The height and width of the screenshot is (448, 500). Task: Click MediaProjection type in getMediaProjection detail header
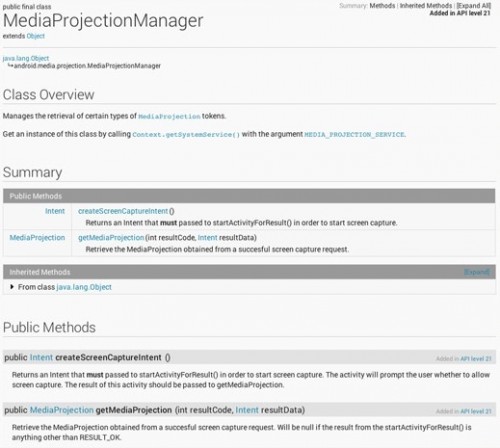click(62, 410)
